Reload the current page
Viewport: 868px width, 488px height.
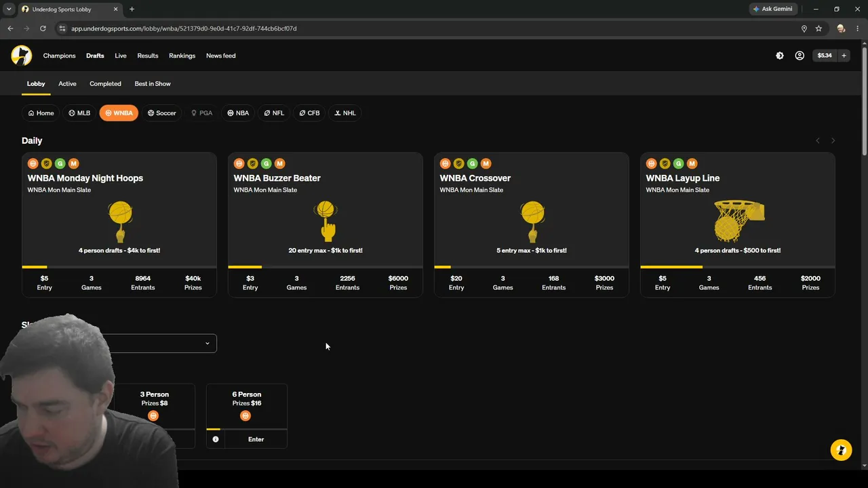click(43, 28)
